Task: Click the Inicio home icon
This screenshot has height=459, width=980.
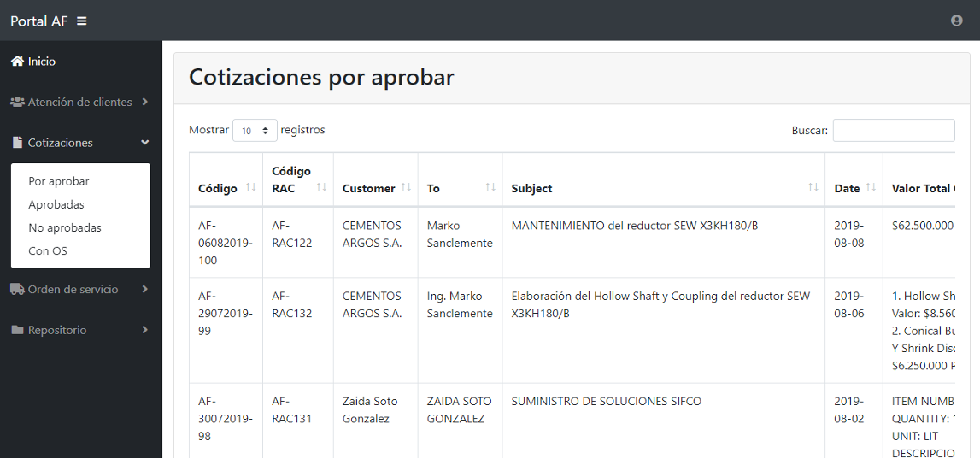Action: (17, 62)
